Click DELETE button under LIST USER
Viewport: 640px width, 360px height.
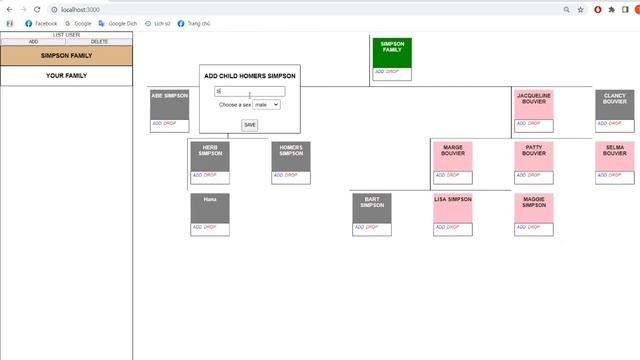(99, 42)
